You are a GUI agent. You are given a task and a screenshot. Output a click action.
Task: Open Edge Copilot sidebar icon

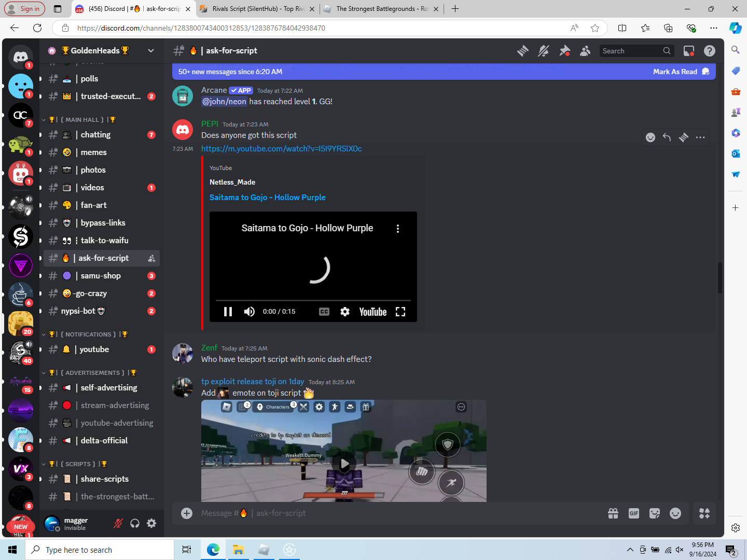(736, 28)
